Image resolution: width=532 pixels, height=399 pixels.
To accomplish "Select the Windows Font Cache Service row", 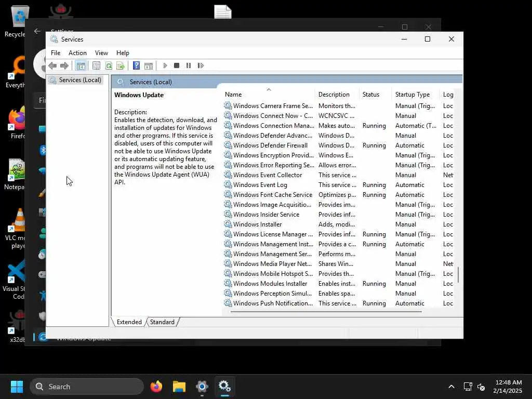I will (339, 195).
